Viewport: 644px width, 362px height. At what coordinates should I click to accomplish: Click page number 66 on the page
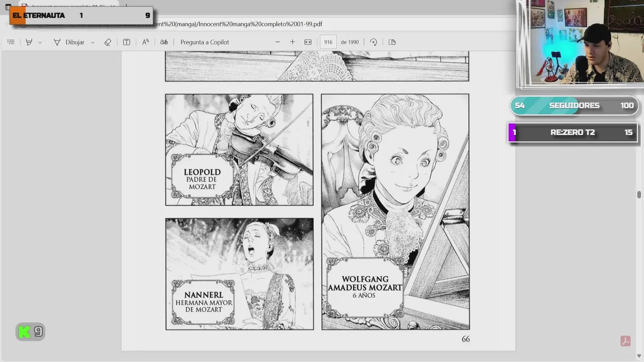466,339
